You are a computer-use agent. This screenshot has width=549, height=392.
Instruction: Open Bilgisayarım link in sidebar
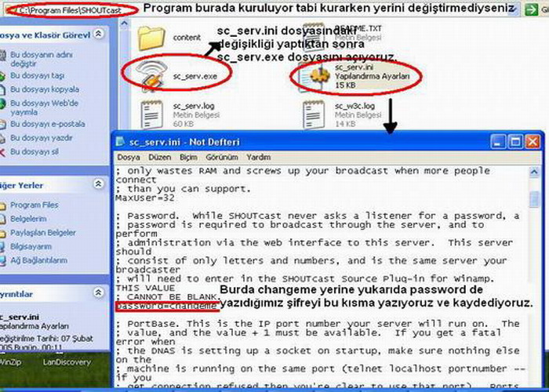click(31, 246)
